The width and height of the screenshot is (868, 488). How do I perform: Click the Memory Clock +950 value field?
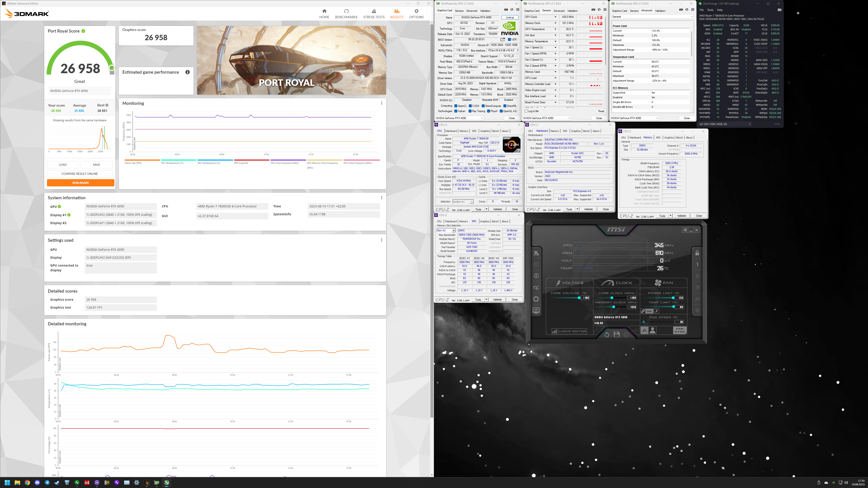pyautogui.click(x=632, y=307)
